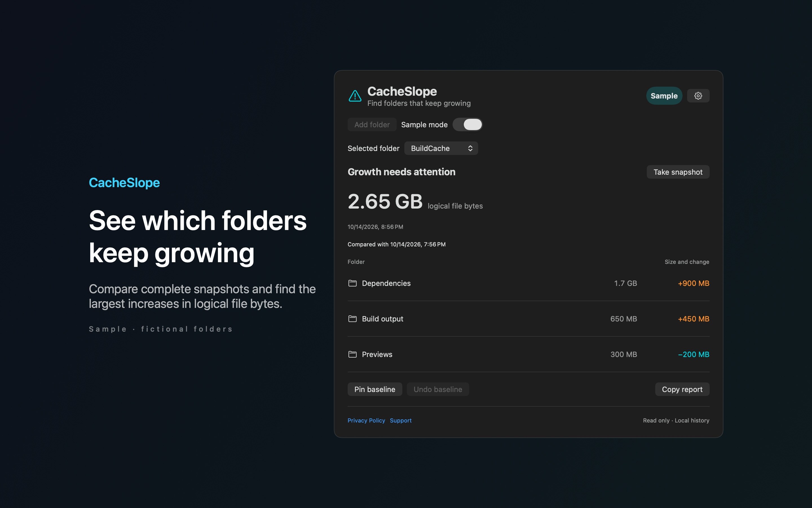Click the 2.65 GB total size
The image size is (812, 508).
click(x=385, y=202)
